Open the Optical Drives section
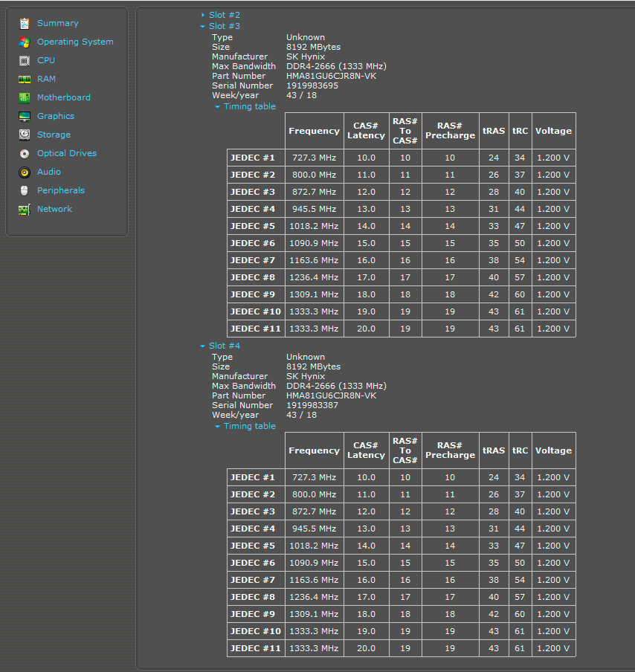Image resolution: width=635 pixels, height=672 pixels. (x=66, y=153)
